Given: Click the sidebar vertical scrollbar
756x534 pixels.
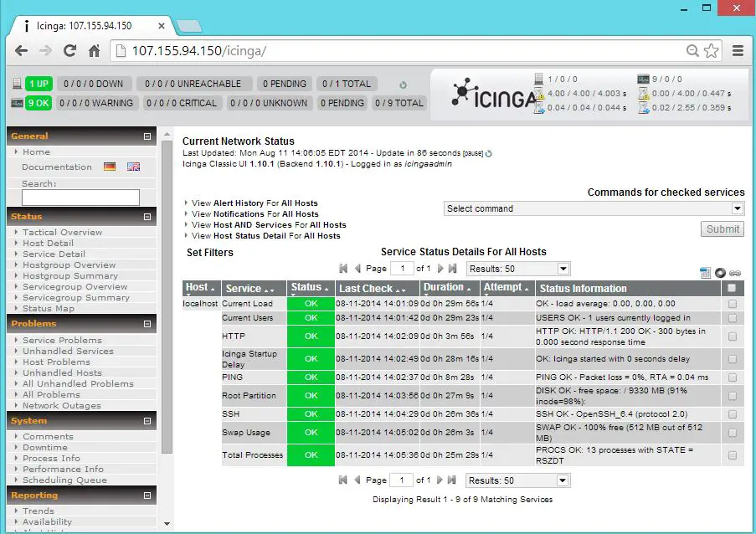Looking at the screenshot, I should click(167, 297).
